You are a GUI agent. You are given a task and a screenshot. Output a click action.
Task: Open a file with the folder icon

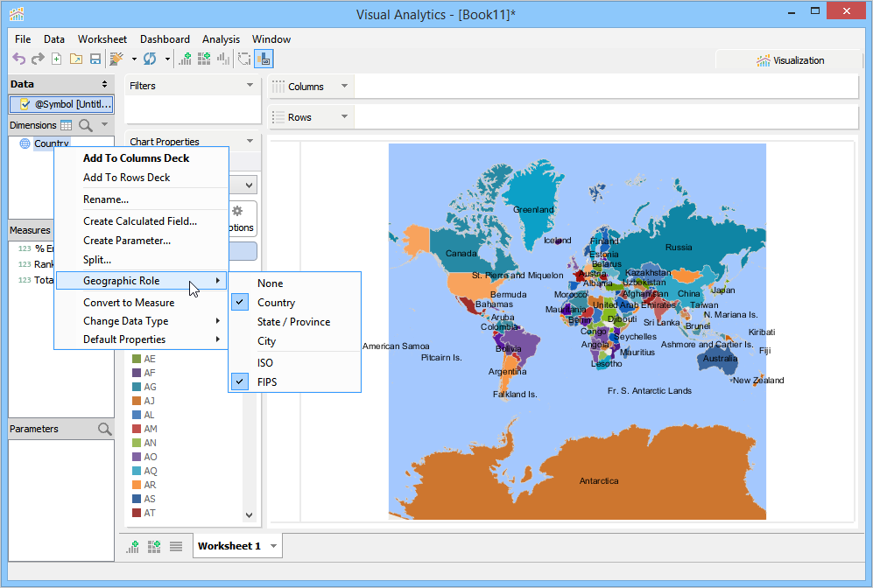(x=75, y=59)
